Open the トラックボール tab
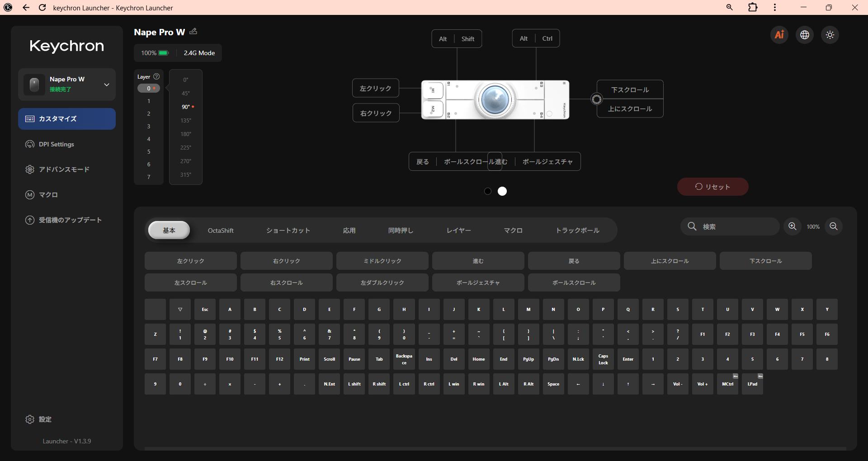The width and height of the screenshot is (868, 461). [577, 230]
